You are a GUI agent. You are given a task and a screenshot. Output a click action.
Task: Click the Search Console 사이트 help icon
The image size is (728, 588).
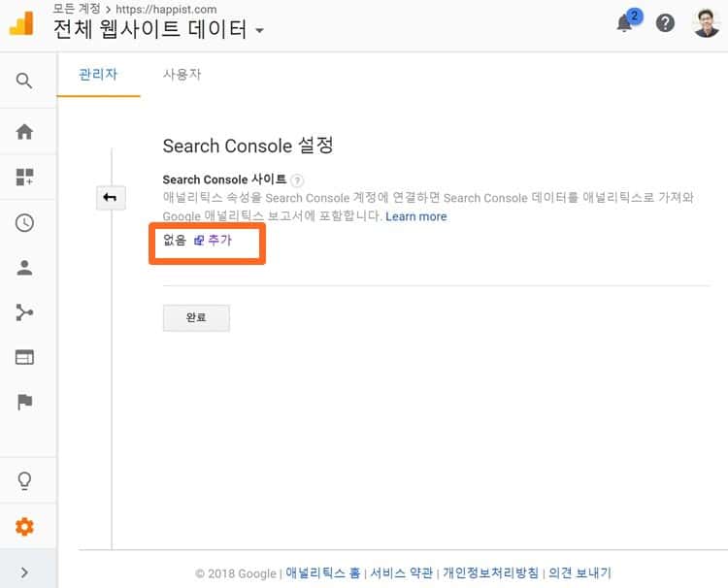tap(297, 180)
